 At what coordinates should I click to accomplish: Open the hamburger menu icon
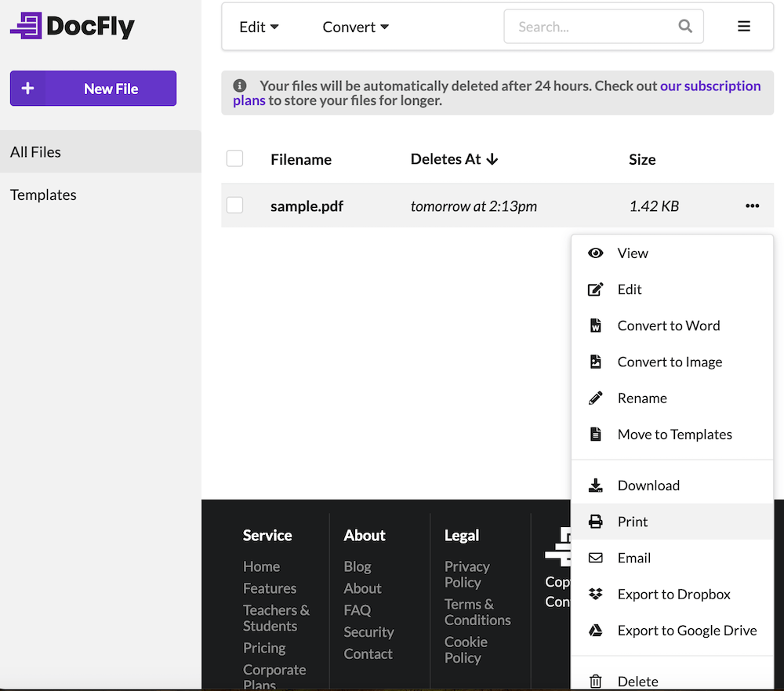pyautogui.click(x=744, y=26)
